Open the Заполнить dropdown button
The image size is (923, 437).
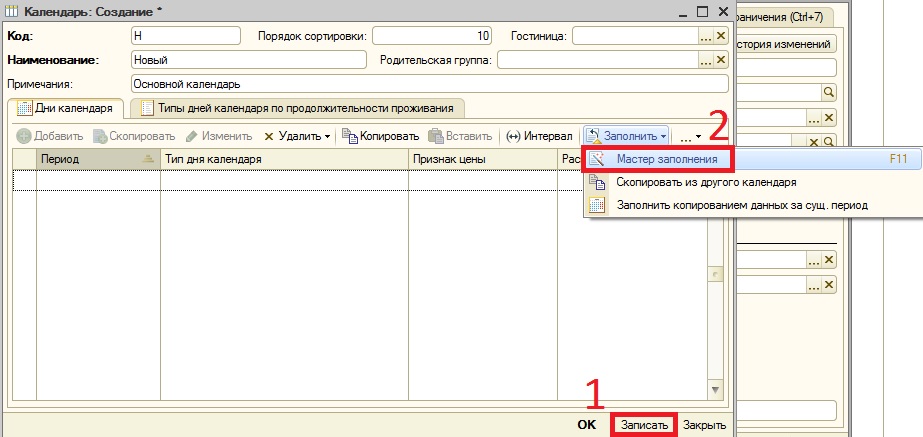click(x=626, y=136)
